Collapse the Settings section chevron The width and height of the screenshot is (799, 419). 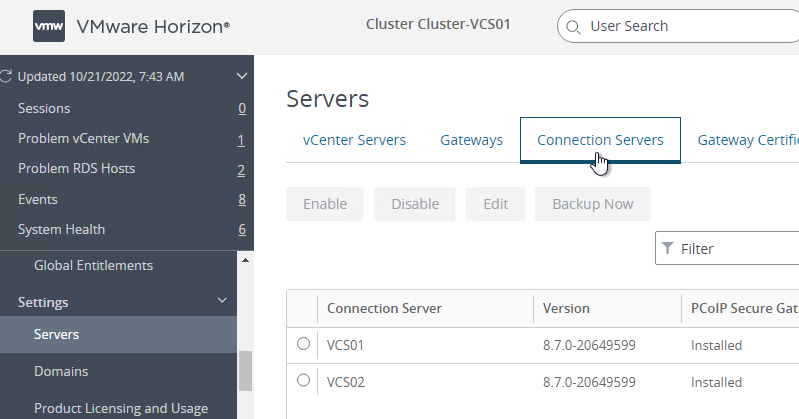click(222, 300)
